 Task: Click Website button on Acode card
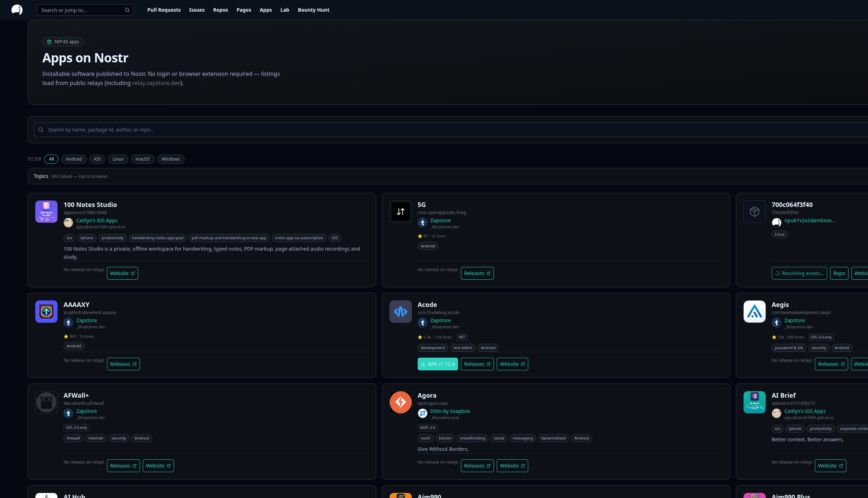coord(512,364)
